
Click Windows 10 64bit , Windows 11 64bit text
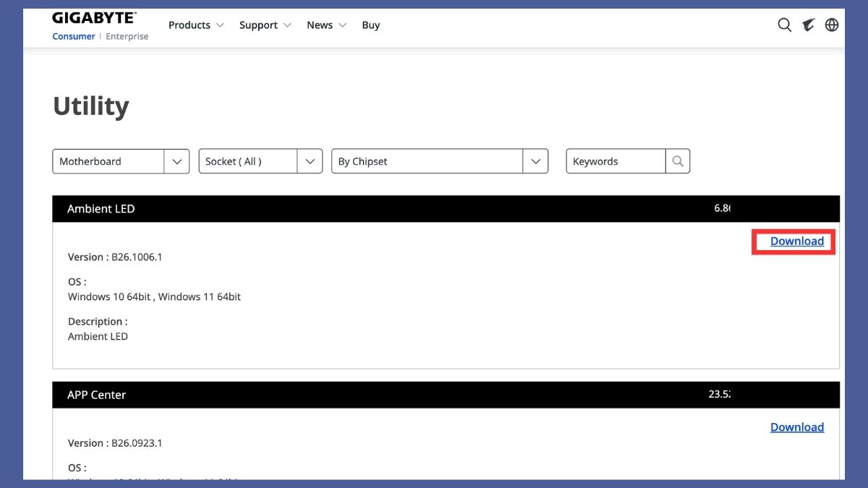point(154,296)
